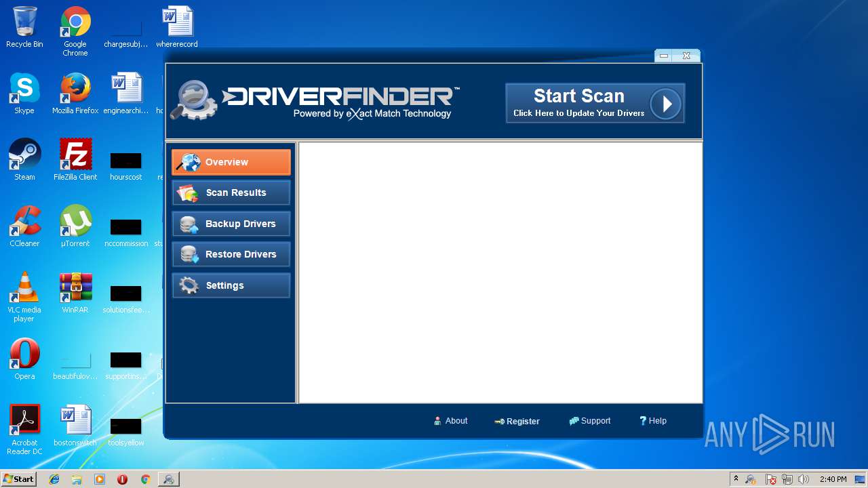Open the Overview section

pyautogui.click(x=231, y=162)
